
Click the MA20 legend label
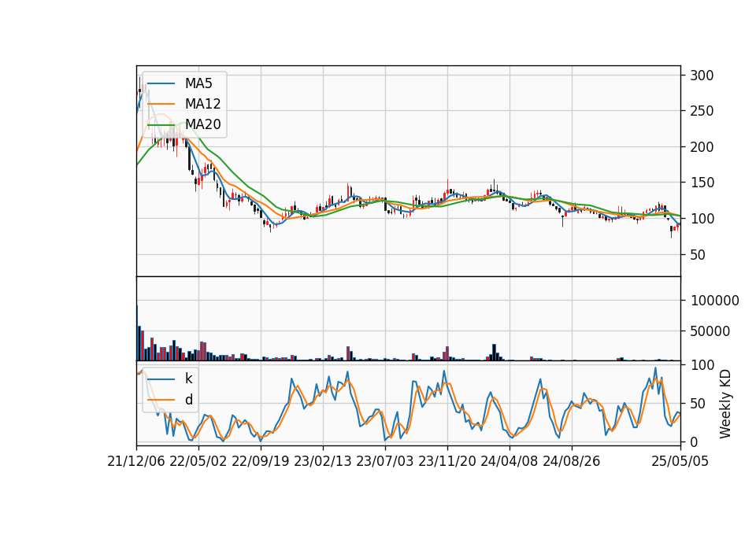point(202,124)
